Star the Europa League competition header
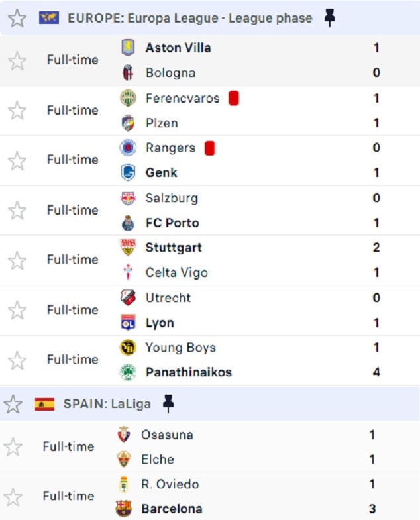 click(17, 18)
